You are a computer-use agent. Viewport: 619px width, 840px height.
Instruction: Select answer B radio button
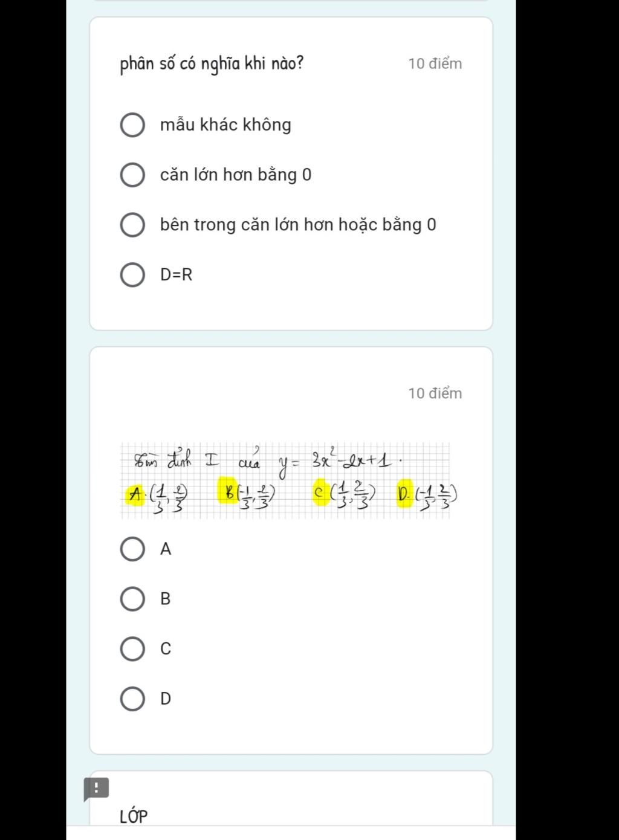coord(132,599)
